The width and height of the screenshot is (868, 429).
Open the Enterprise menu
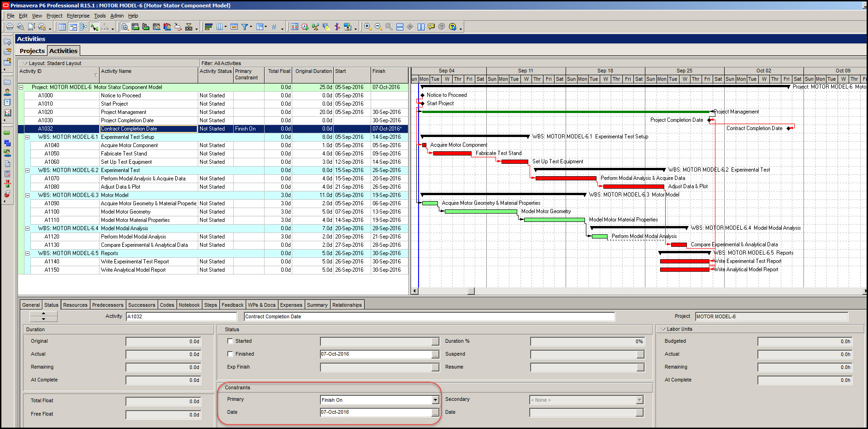[x=78, y=16]
